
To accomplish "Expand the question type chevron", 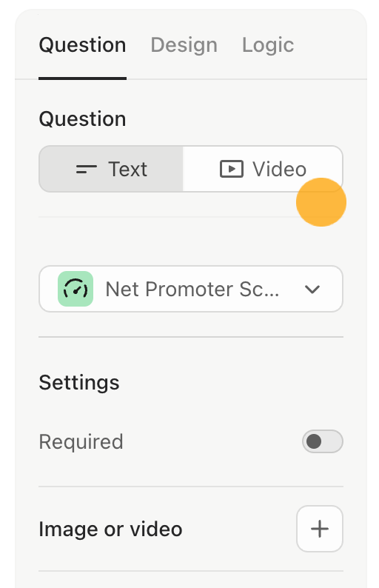I will pyautogui.click(x=312, y=289).
